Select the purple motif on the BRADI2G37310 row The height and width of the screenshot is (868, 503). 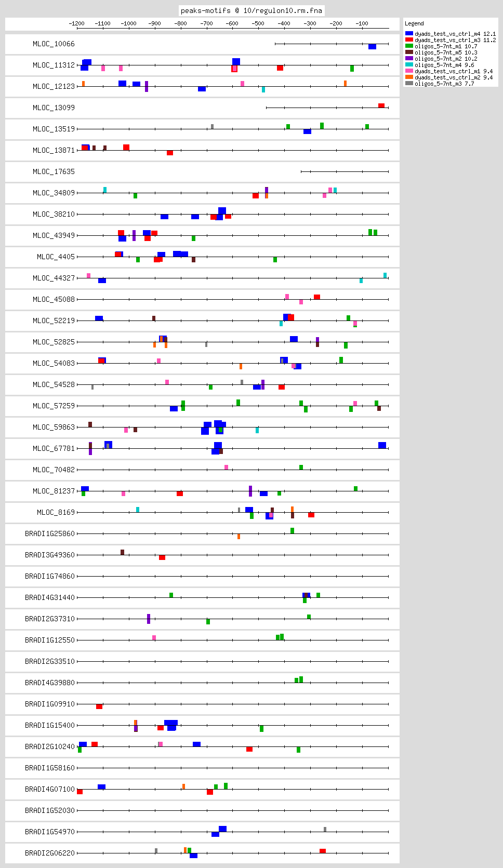click(149, 619)
